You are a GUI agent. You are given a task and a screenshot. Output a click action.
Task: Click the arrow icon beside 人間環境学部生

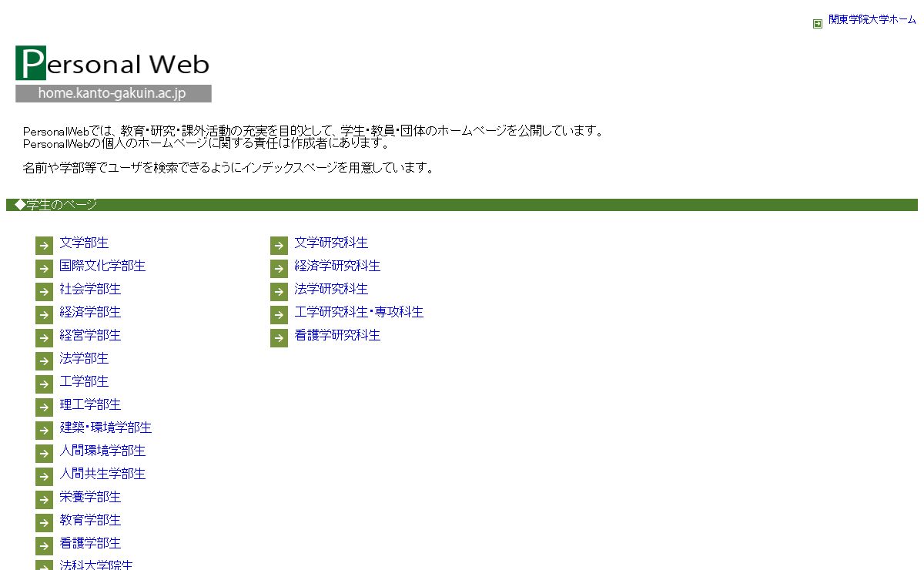click(x=44, y=454)
